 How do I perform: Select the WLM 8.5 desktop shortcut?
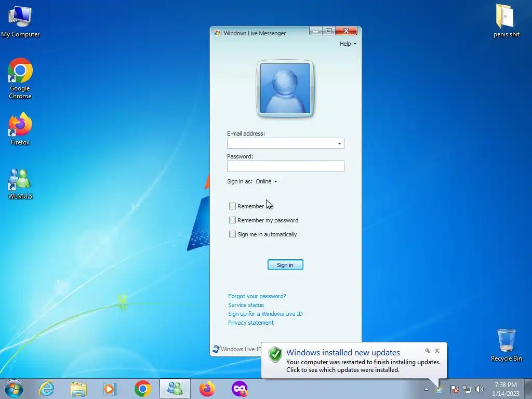20,184
